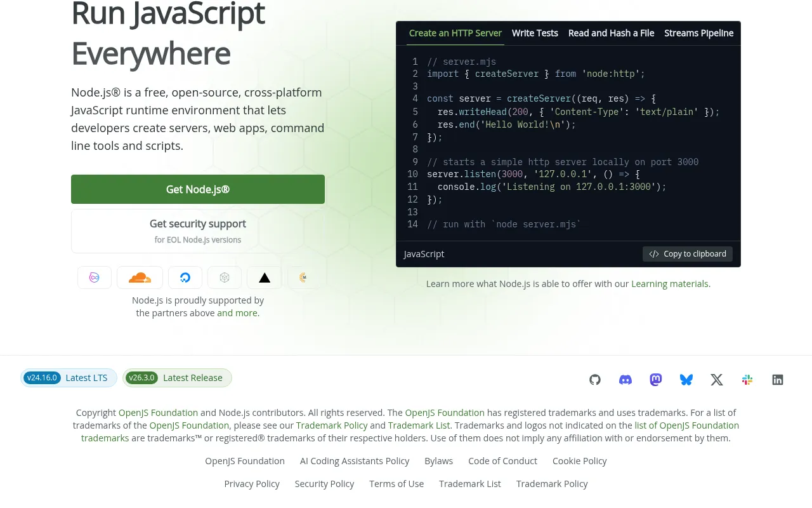Click the DigitalOcean partner logo
The image size is (812, 508).
(185, 277)
